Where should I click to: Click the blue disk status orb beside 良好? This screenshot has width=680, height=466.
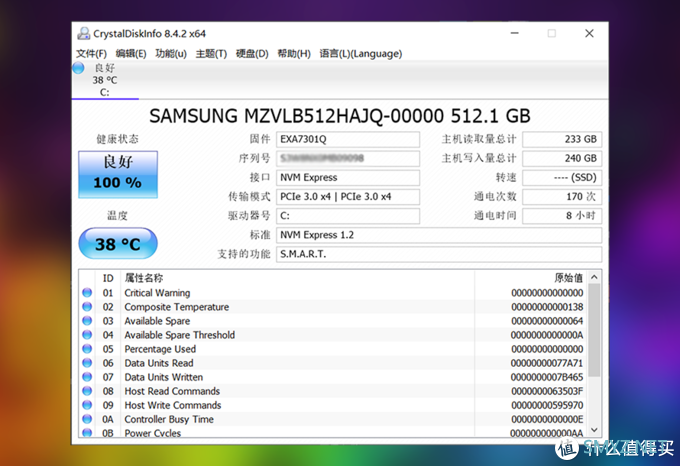coord(78,68)
